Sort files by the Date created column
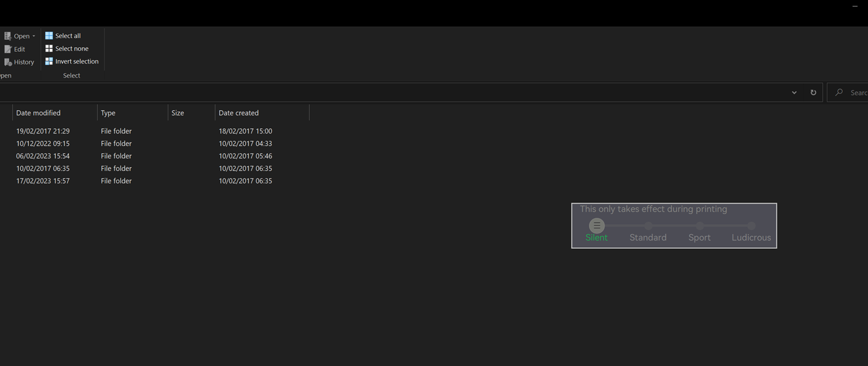Image resolution: width=868 pixels, height=366 pixels. click(238, 112)
